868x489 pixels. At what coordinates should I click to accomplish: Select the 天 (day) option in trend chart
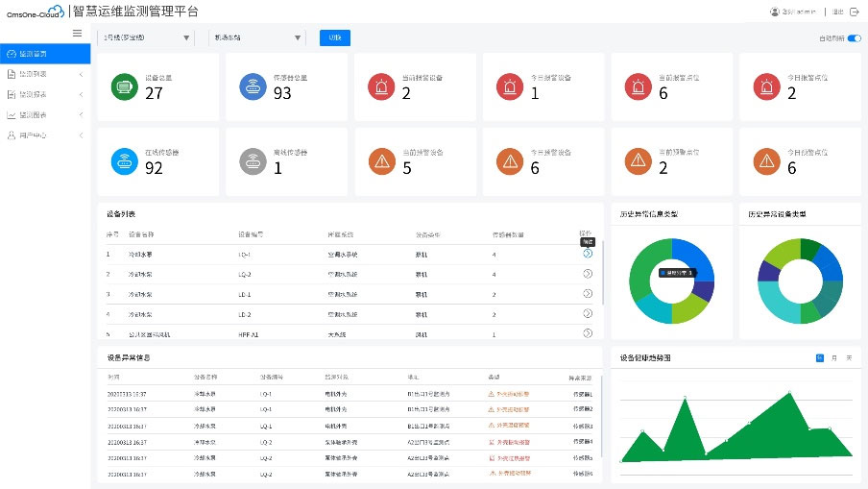[x=848, y=357]
